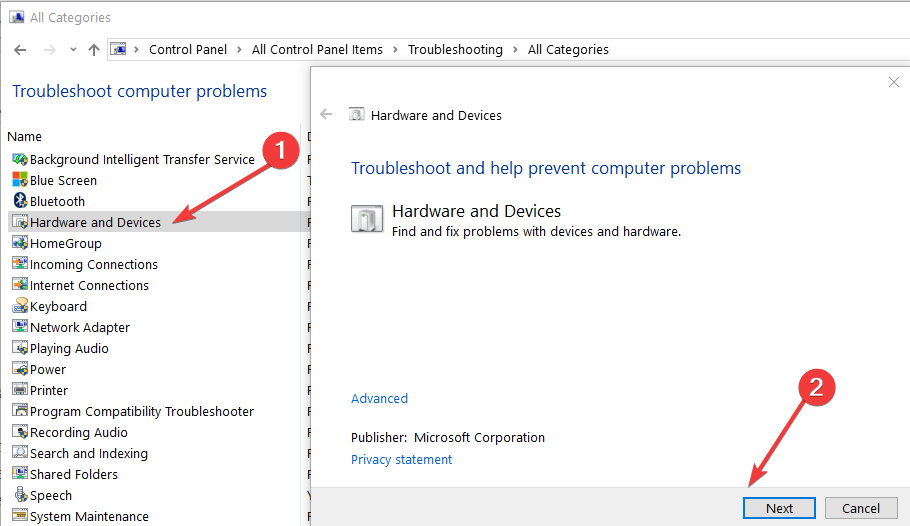
Task: Click the Background Intelligent Transfer Service icon
Action: [x=20, y=159]
